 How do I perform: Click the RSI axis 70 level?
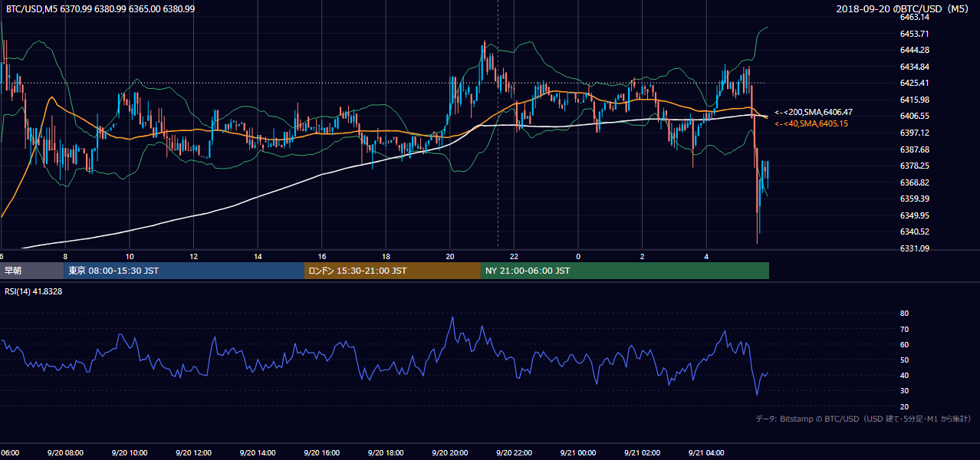click(904, 330)
